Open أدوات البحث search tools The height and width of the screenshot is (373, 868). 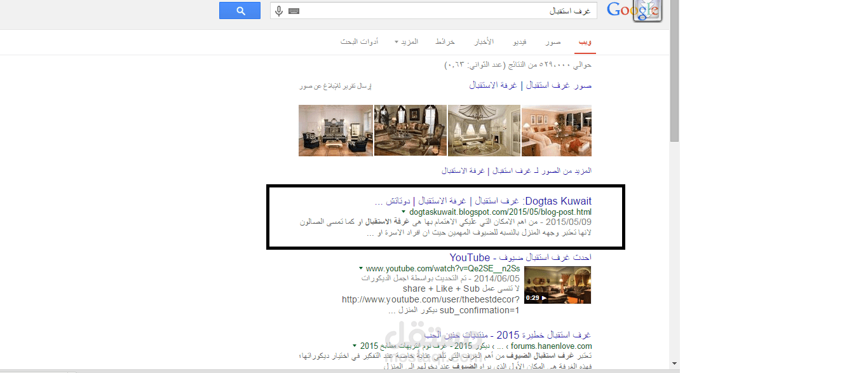[360, 42]
